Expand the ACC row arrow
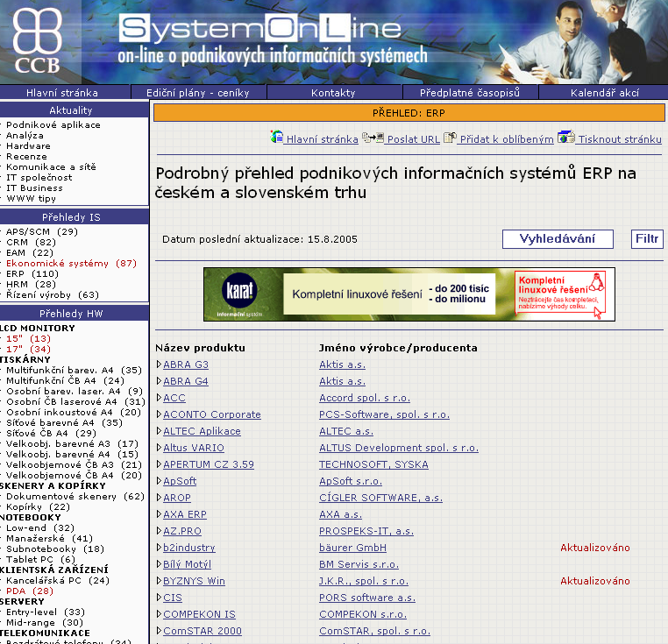Screen dimensions: 668x644 [x=159, y=398]
